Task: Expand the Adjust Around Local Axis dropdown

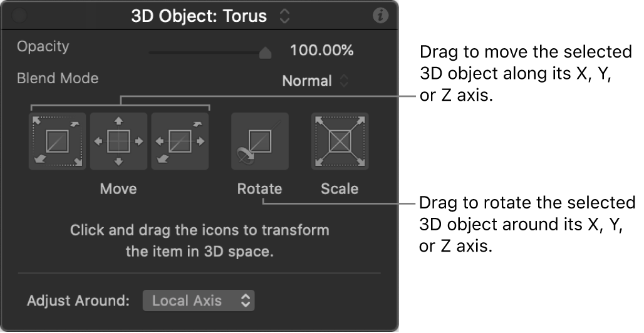Action: point(198,300)
